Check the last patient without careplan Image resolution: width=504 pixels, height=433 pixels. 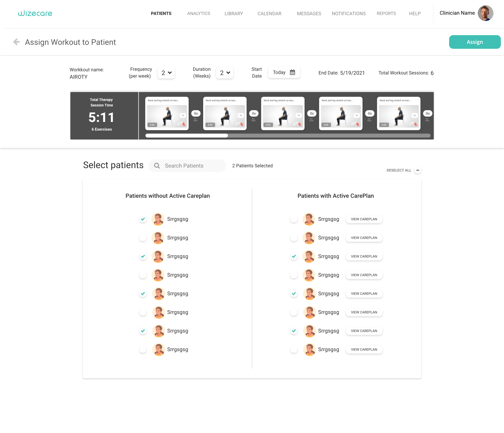pos(143,349)
